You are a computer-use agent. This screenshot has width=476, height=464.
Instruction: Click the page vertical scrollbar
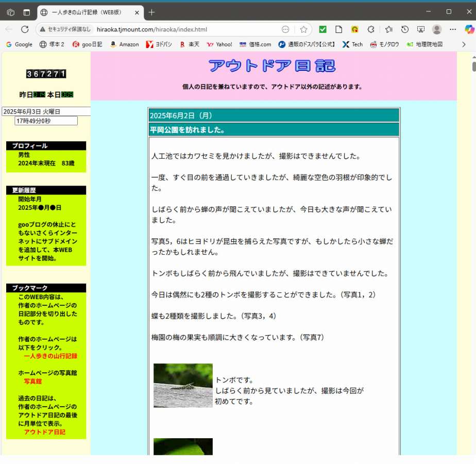tap(473, 206)
